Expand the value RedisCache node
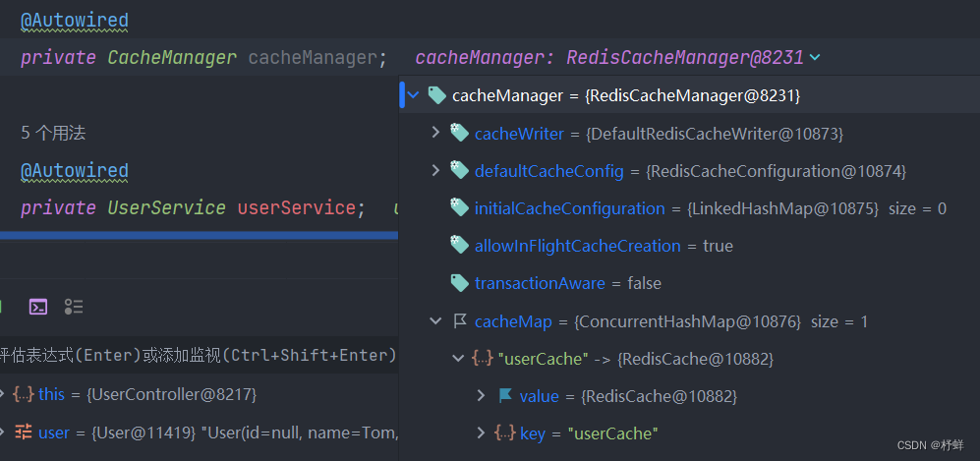The height and width of the screenshot is (461, 980). point(481,396)
